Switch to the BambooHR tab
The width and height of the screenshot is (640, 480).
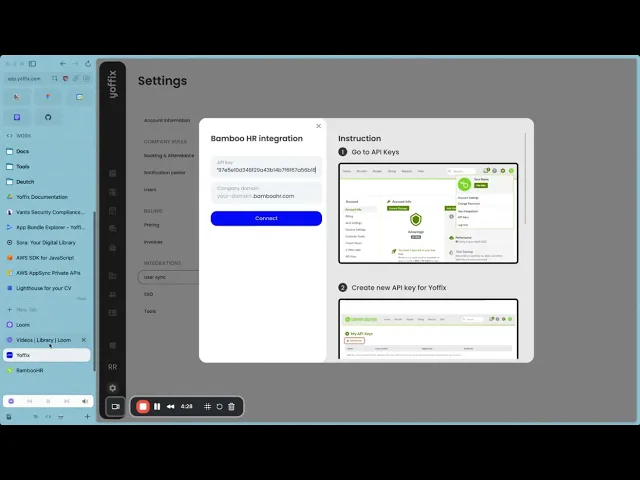pyautogui.click(x=47, y=370)
